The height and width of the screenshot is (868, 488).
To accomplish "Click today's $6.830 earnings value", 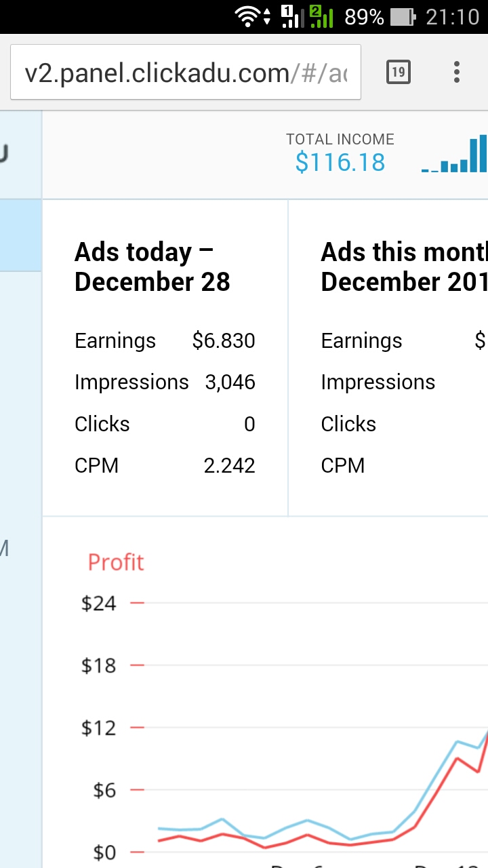I will (224, 340).
